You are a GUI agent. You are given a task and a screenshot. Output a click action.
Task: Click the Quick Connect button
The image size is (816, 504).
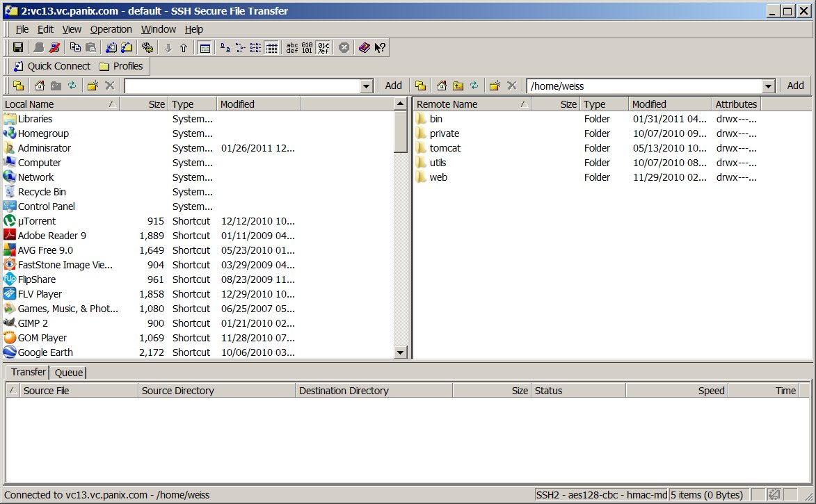click(x=51, y=66)
